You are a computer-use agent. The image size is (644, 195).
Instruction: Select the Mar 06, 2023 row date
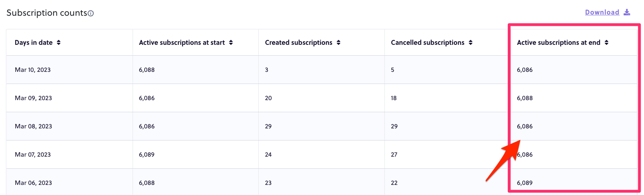(x=33, y=183)
